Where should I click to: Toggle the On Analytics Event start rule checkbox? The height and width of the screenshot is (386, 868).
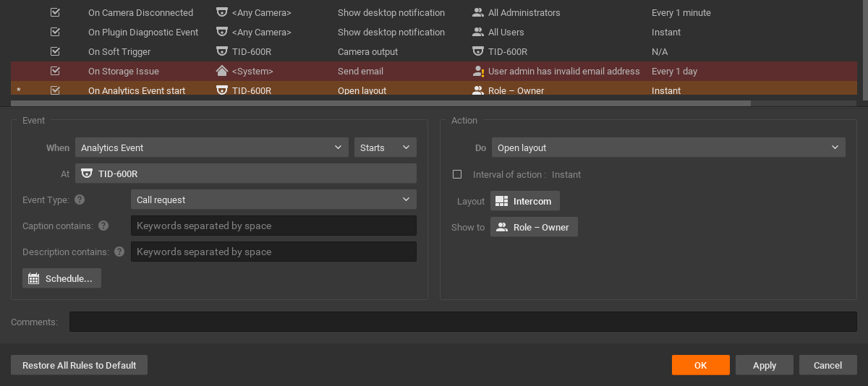(x=55, y=90)
